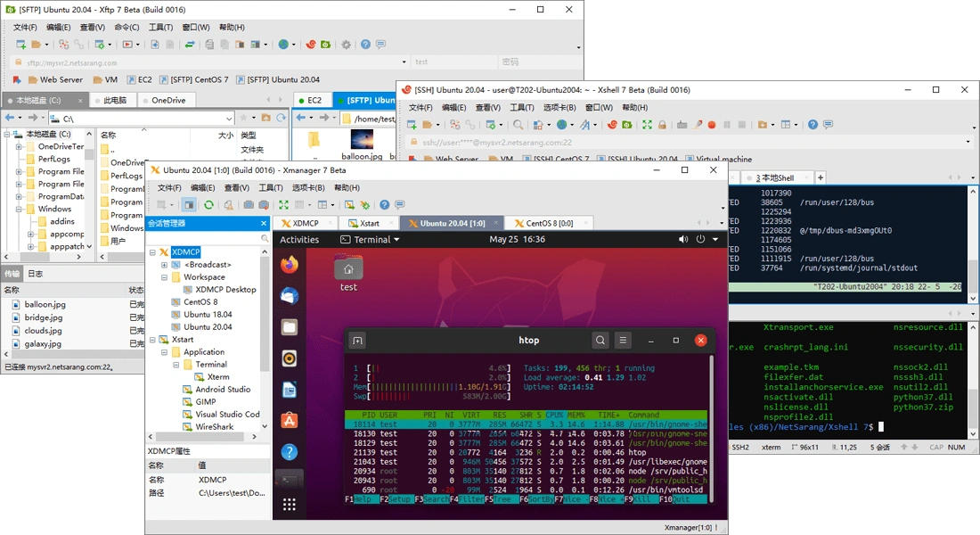
Task: Click the Web Server bookmark in Xftp
Action: tap(55, 79)
